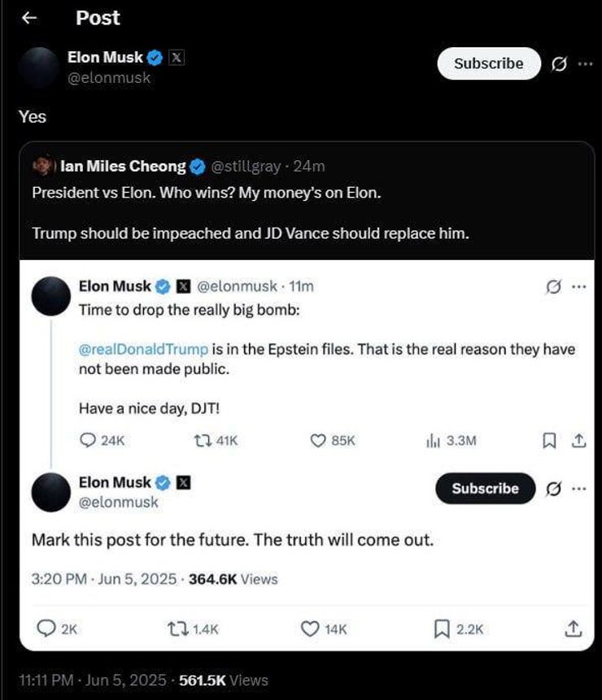Like the post with 14K likes
The height and width of the screenshot is (700, 602).
[310, 628]
